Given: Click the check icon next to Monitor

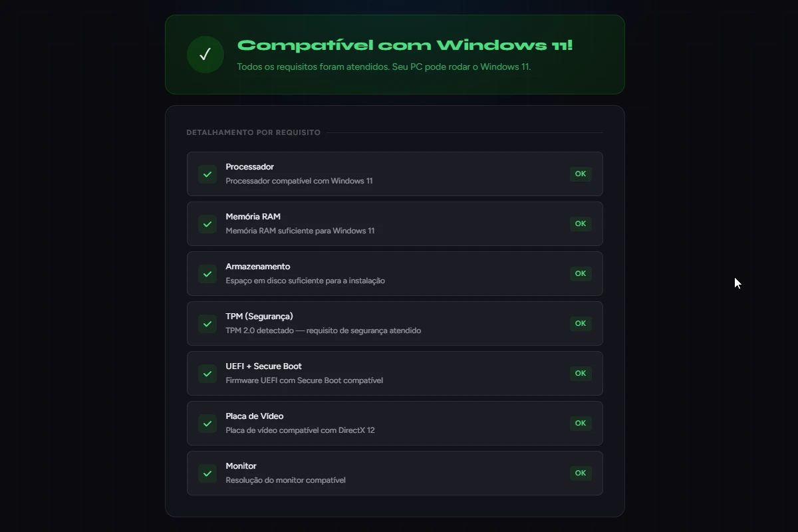Looking at the screenshot, I should 207,473.
